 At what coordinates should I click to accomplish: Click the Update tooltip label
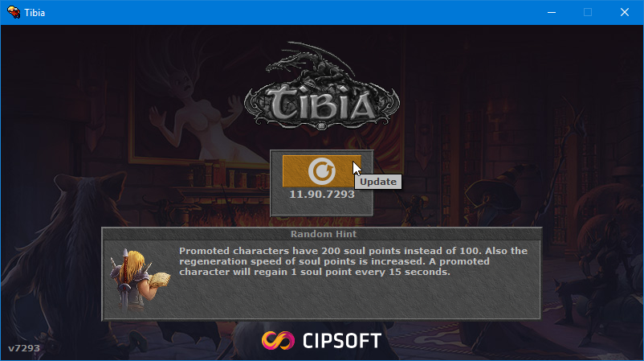tap(378, 182)
